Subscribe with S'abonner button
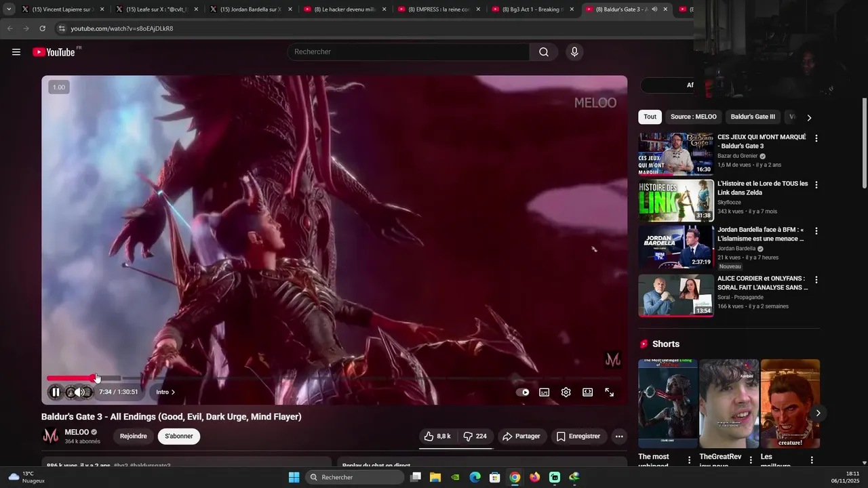This screenshot has width=868, height=488. pos(179,436)
